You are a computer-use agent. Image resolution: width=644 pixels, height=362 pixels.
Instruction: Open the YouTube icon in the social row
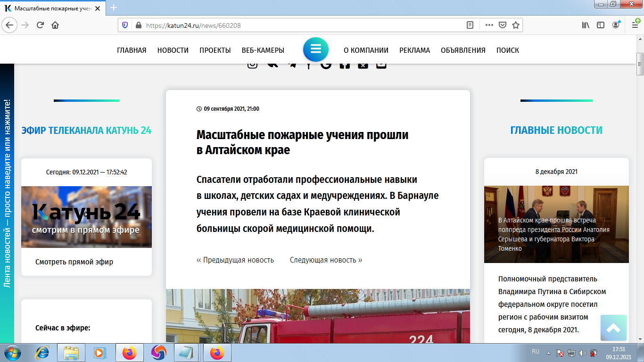coord(381,65)
